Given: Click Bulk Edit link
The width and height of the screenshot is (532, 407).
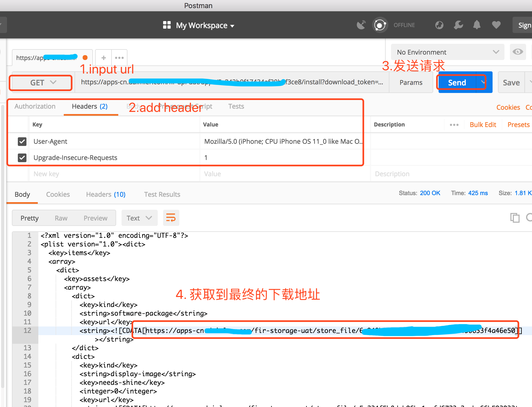Looking at the screenshot, I should [x=483, y=125].
